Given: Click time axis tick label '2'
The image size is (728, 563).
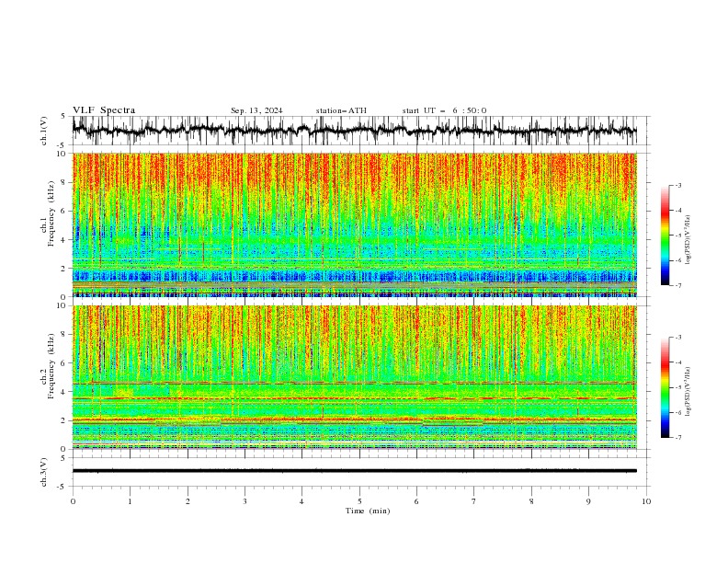Looking at the screenshot, I should point(188,501).
